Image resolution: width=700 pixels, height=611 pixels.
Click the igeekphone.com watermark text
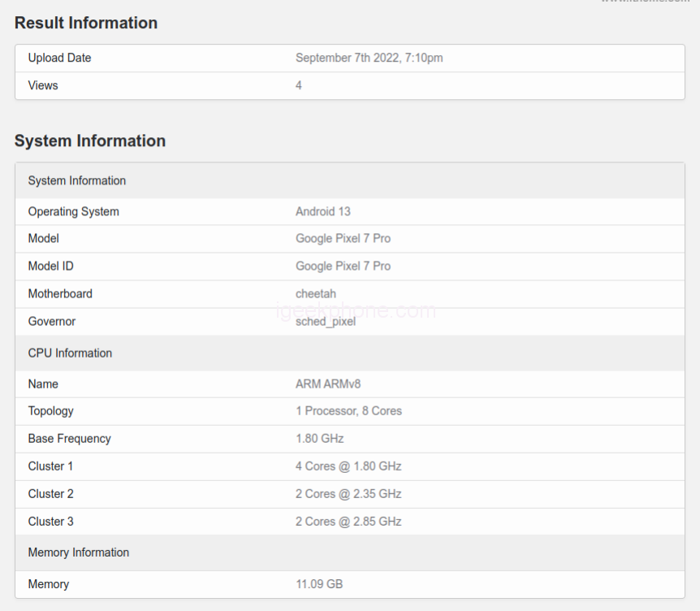click(x=356, y=310)
